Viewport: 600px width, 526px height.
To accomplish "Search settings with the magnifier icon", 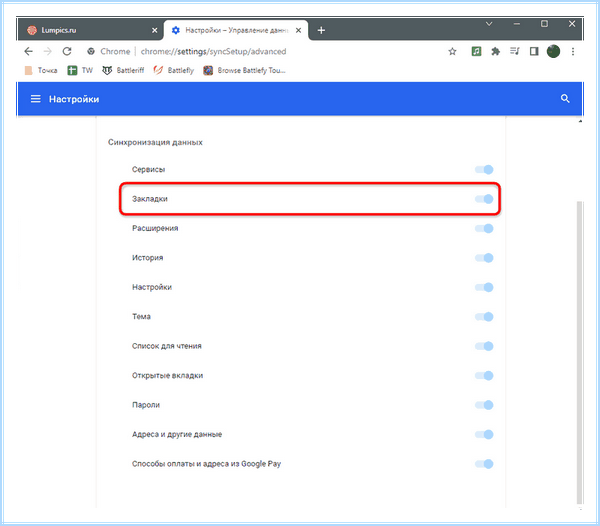I will pyautogui.click(x=565, y=99).
